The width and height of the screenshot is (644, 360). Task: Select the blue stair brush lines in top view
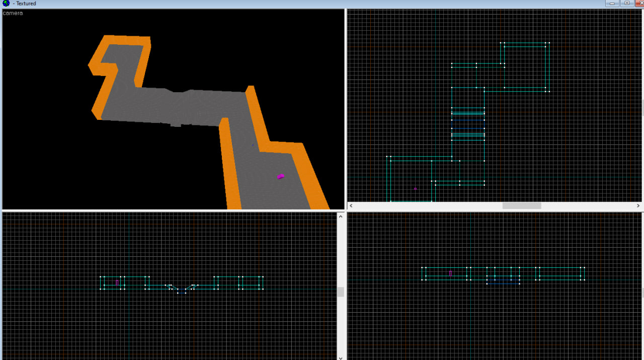click(x=468, y=120)
